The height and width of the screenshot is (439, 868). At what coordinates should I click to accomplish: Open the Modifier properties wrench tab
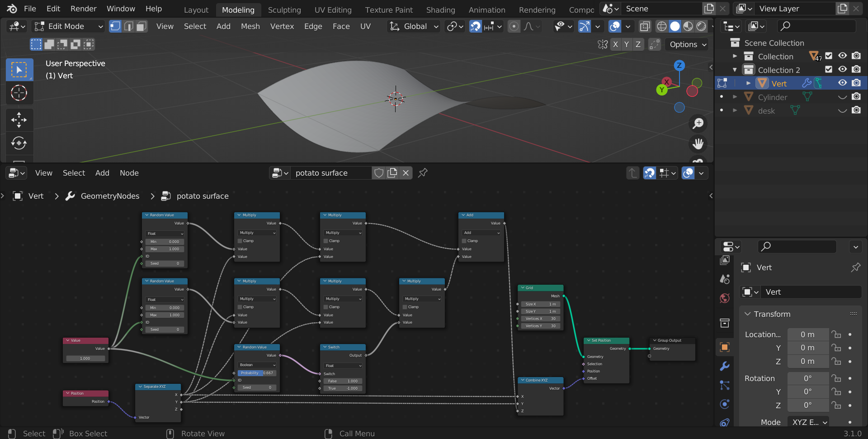pyautogui.click(x=725, y=366)
